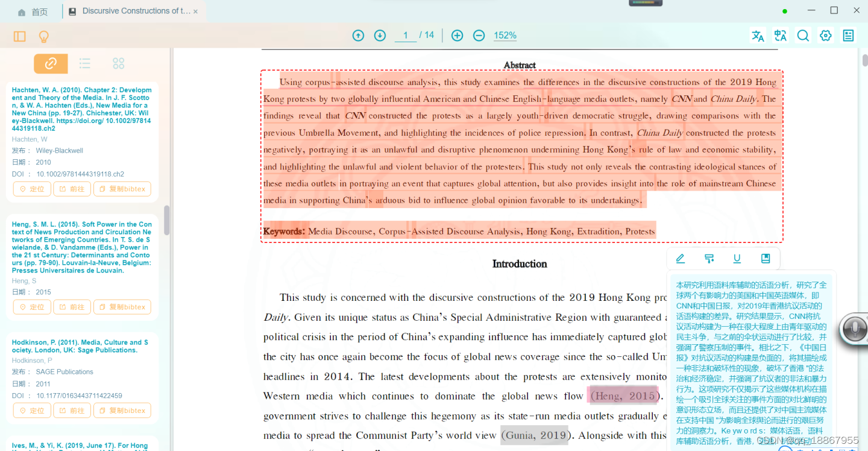The height and width of the screenshot is (451, 868).
Task: Click the Keywords line in abstract
Action: (459, 232)
